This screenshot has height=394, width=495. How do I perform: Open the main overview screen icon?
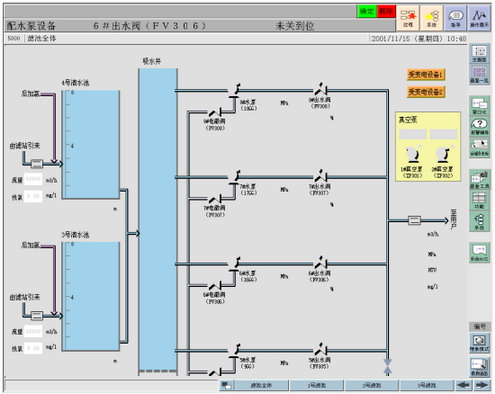point(479,53)
